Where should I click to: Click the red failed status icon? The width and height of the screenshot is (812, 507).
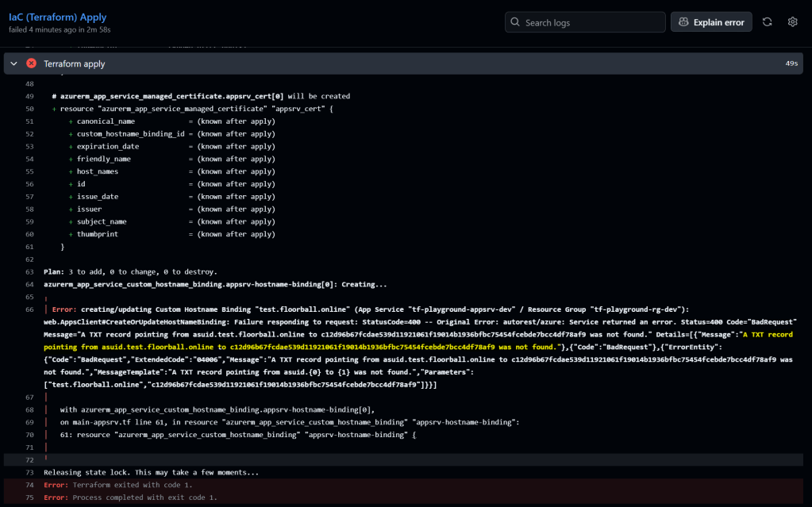[x=32, y=63]
